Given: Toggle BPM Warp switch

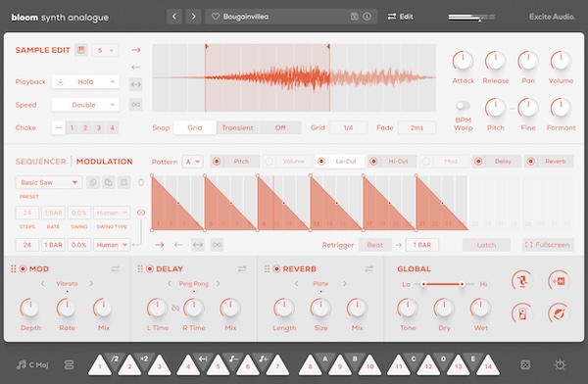Looking at the screenshot, I should coord(463,106).
